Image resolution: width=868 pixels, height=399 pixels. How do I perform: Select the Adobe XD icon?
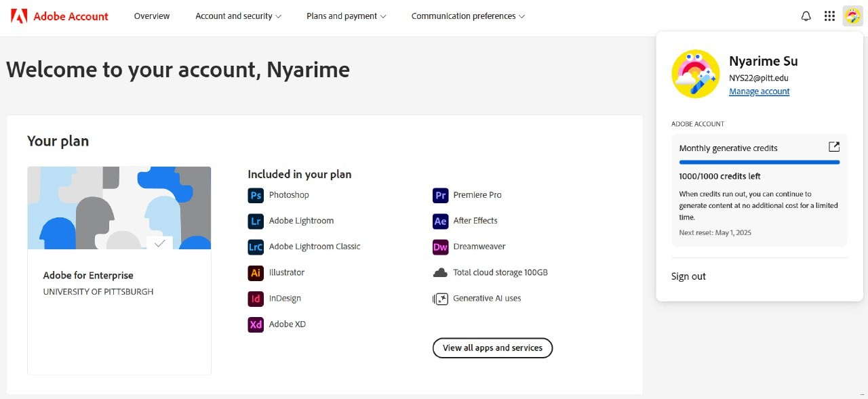pyautogui.click(x=256, y=324)
